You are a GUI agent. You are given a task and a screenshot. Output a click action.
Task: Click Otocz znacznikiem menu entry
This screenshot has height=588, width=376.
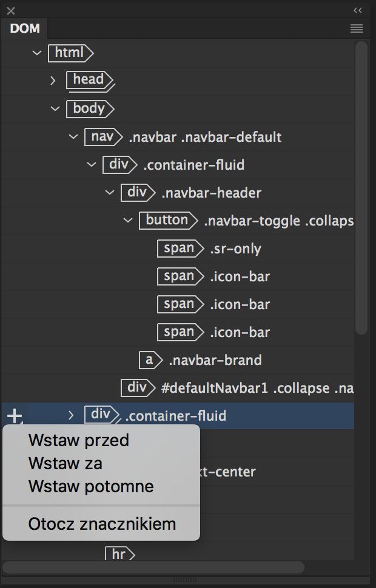tap(101, 523)
